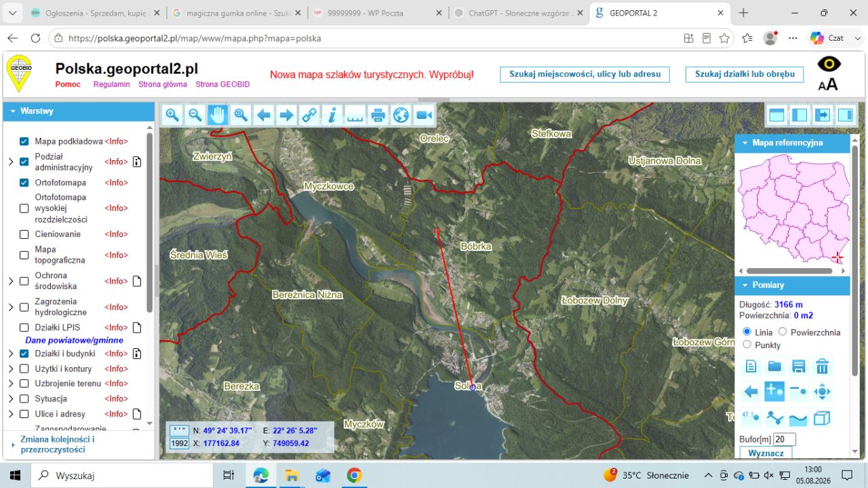Select the zoom out magnifier tool
The image size is (868, 488).
coord(195,115)
